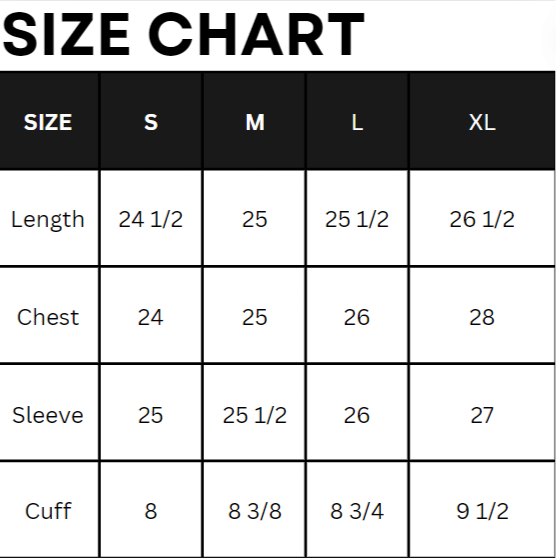This screenshot has height=558, width=556.
Task: Select the Length value 25 1/2 for L
Action: pyautogui.click(x=357, y=219)
